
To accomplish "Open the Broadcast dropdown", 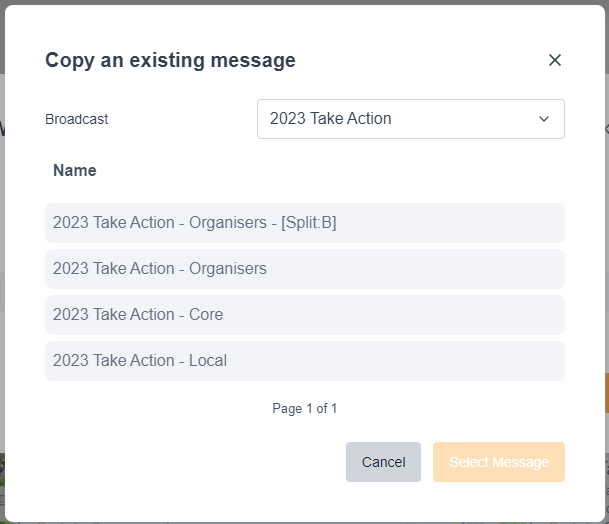I will [x=410, y=119].
